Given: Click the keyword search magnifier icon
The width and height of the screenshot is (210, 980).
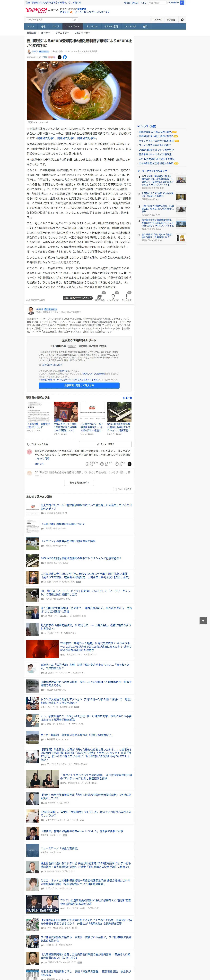Looking at the screenshot, I should point(75,20).
